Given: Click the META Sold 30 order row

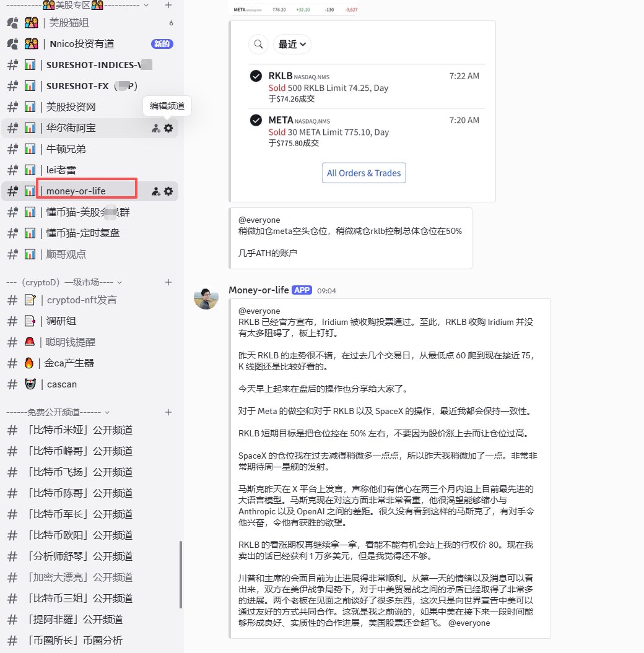Looking at the screenshot, I should [x=367, y=131].
